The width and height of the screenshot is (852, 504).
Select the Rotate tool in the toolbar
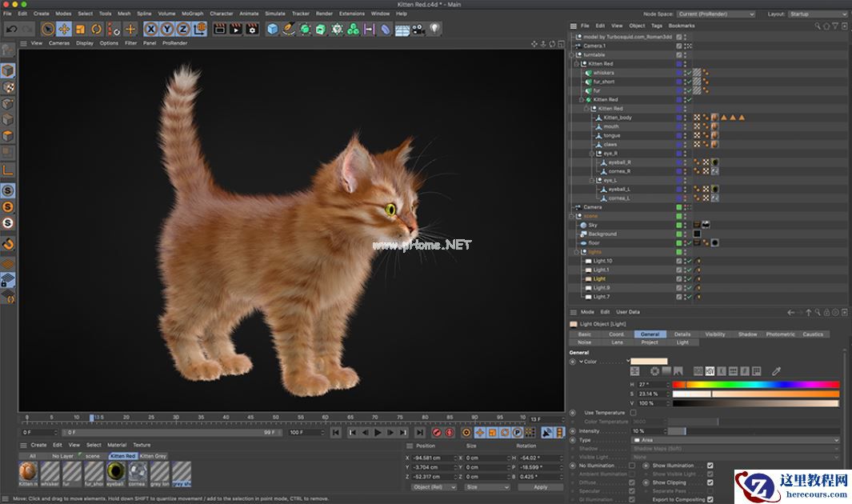(96, 29)
